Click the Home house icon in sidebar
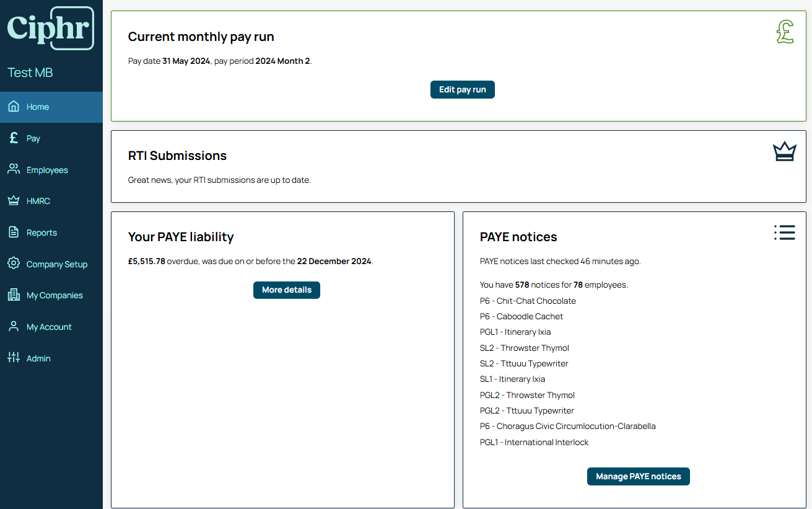 tap(14, 107)
